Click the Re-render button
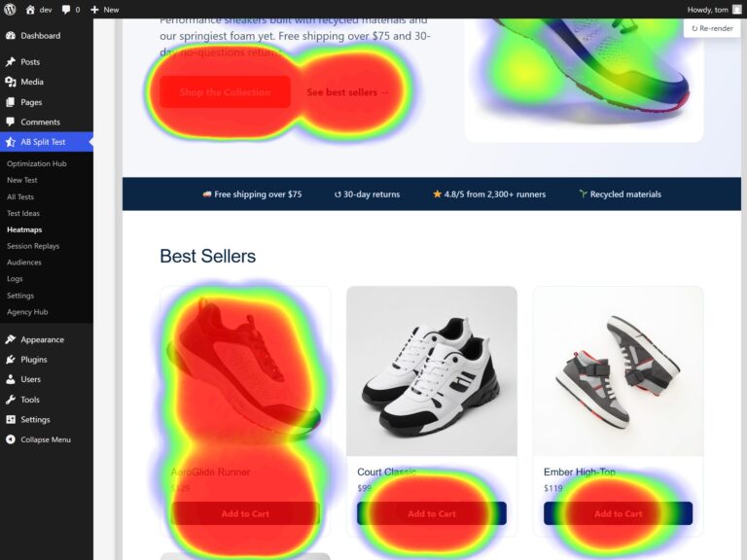The width and height of the screenshot is (747, 560). pyautogui.click(x=712, y=28)
